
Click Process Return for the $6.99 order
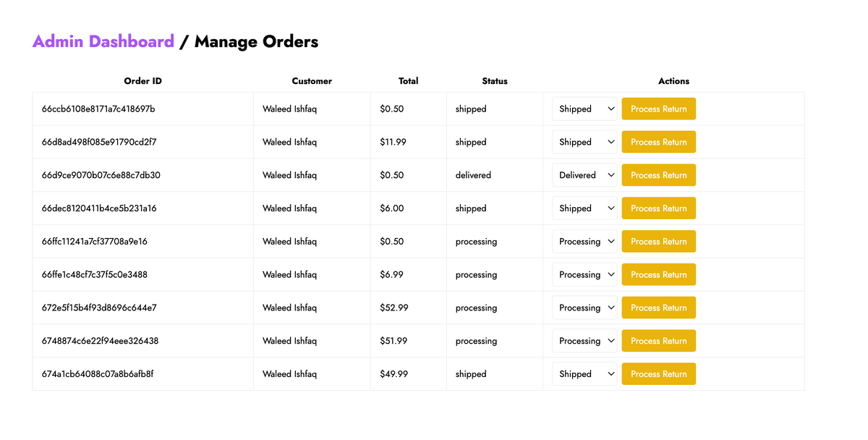[658, 275]
